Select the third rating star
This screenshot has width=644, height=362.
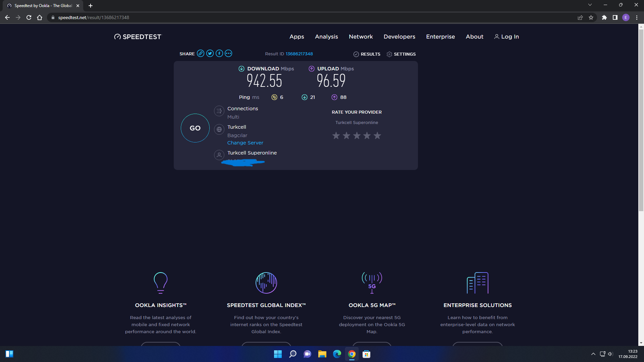click(357, 136)
